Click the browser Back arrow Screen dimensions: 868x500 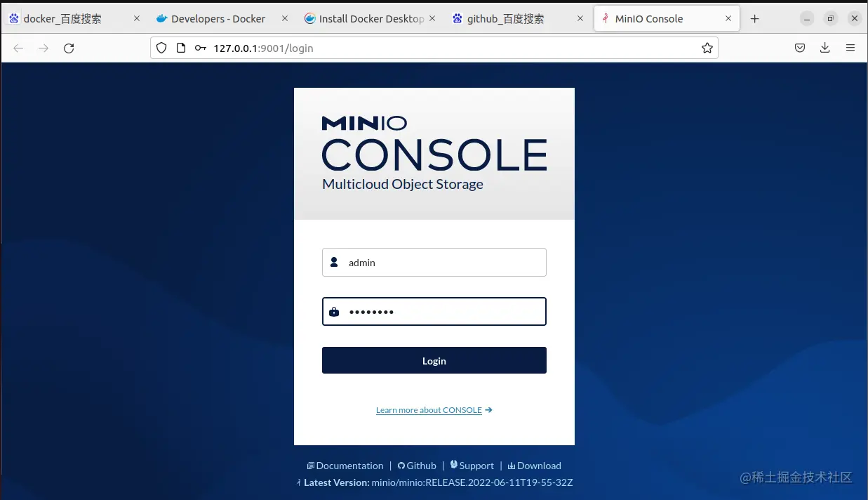tap(18, 48)
